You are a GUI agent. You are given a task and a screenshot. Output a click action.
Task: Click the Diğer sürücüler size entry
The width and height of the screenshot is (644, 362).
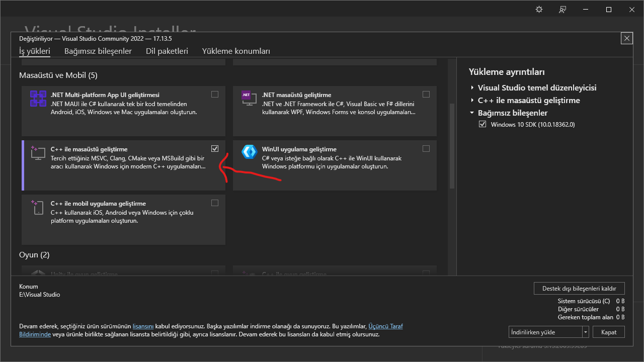591,309
